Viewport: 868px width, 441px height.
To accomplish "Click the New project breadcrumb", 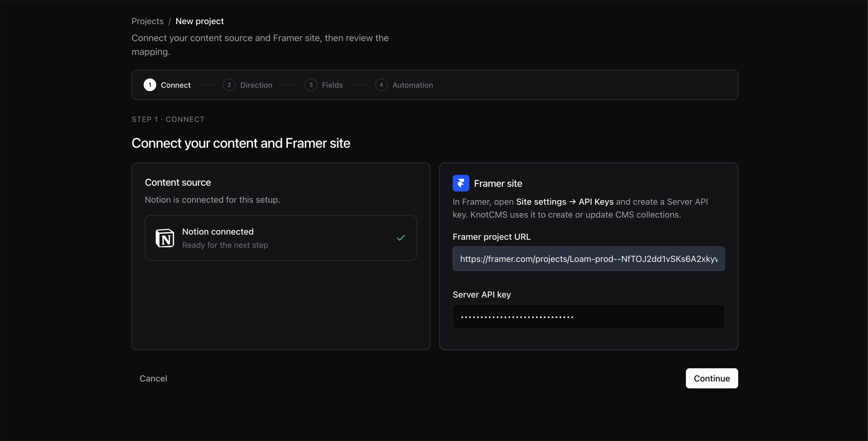I will [x=199, y=21].
